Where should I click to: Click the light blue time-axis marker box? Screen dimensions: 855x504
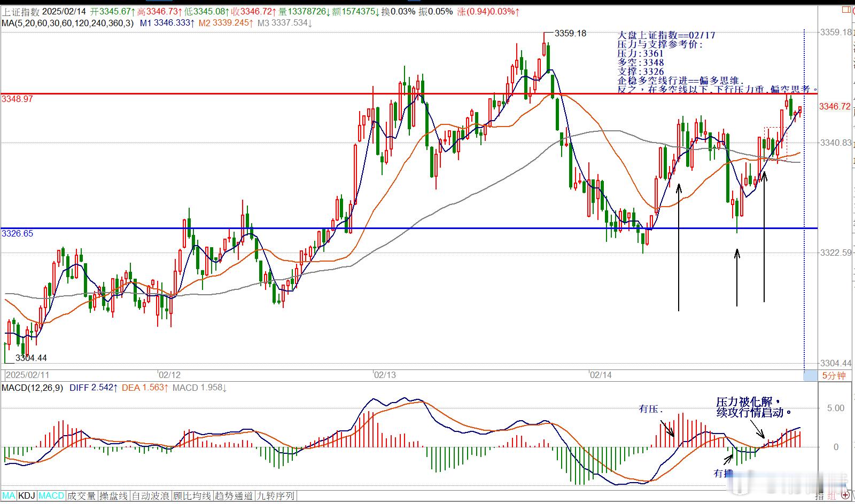[x=811, y=375]
